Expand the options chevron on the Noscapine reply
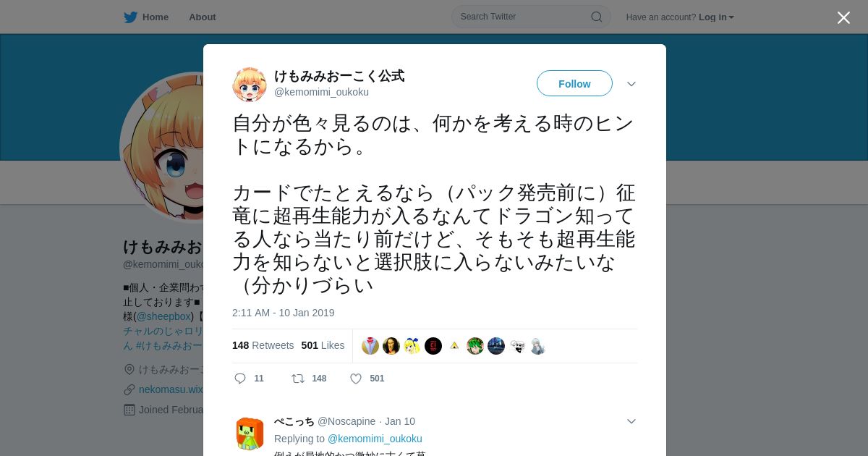Screen dimensions: 868x456 (x=631, y=421)
